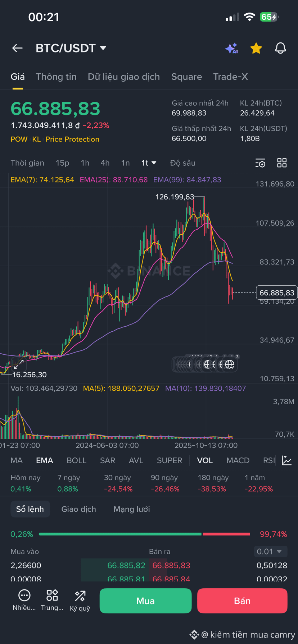Select the 1n timeframe
The image size is (298, 644).
pos(125,163)
